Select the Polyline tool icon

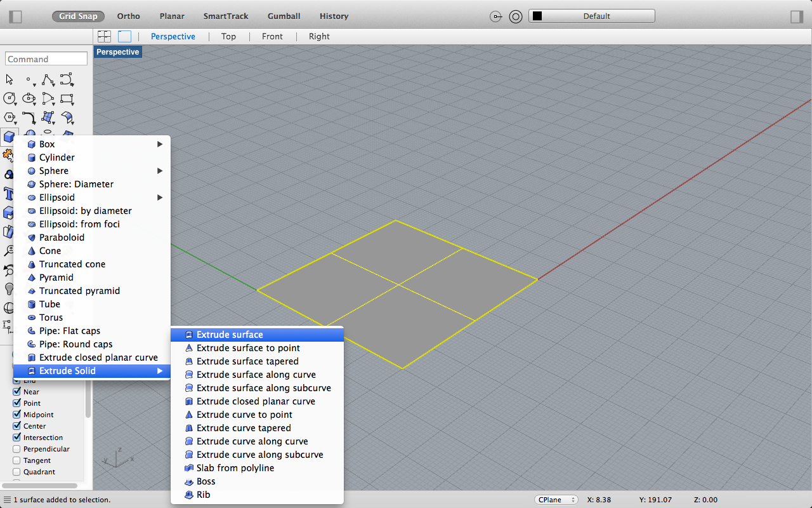(48, 80)
